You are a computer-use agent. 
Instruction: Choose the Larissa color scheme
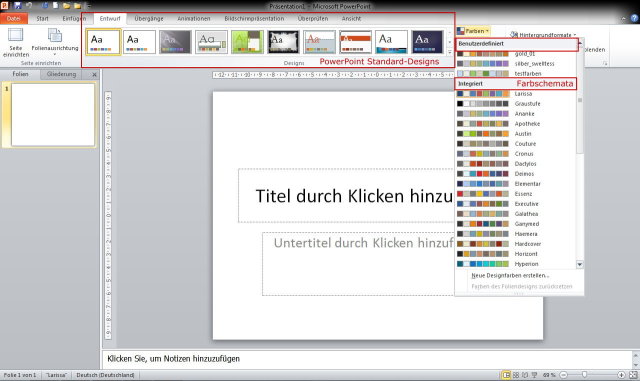(516, 94)
